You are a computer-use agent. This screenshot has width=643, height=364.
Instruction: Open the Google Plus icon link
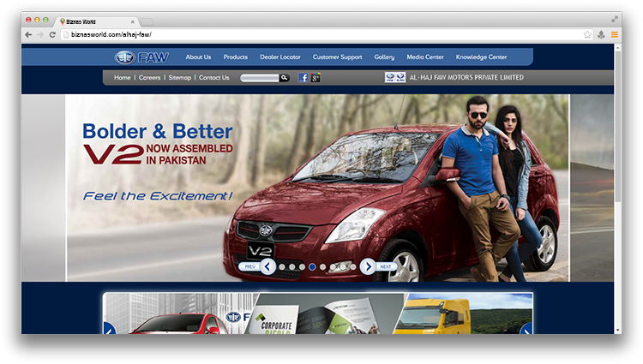[x=315, y=78]
